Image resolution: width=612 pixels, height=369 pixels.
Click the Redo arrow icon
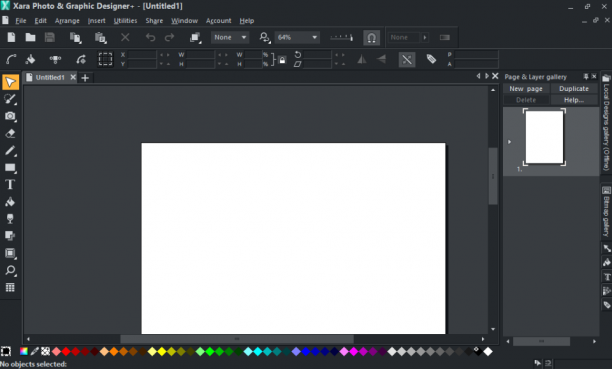point(169,37)
